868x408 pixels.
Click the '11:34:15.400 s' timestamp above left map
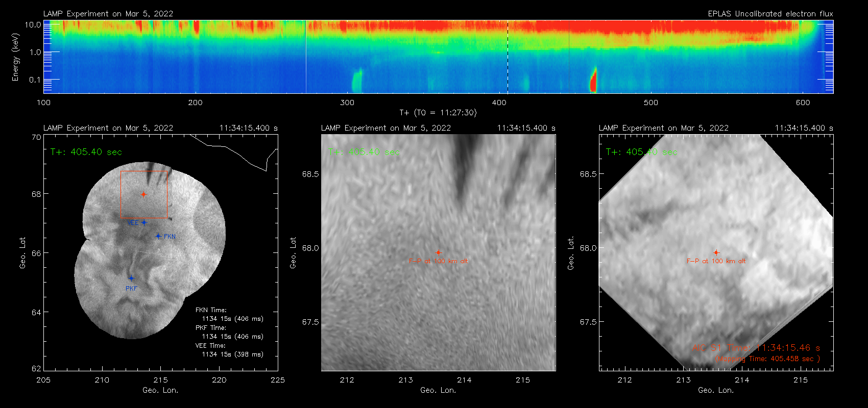click(249, 128)
